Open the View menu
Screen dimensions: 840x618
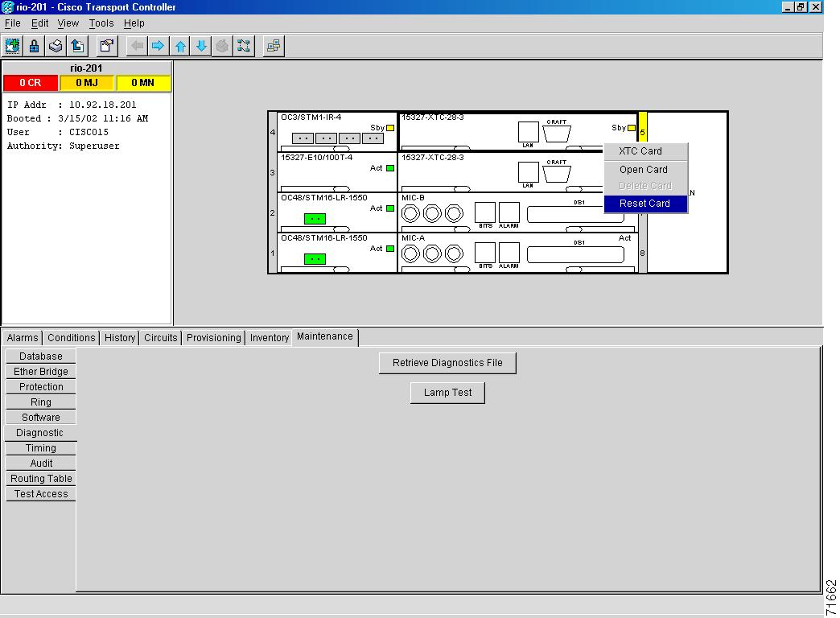[x=68, y=23]
